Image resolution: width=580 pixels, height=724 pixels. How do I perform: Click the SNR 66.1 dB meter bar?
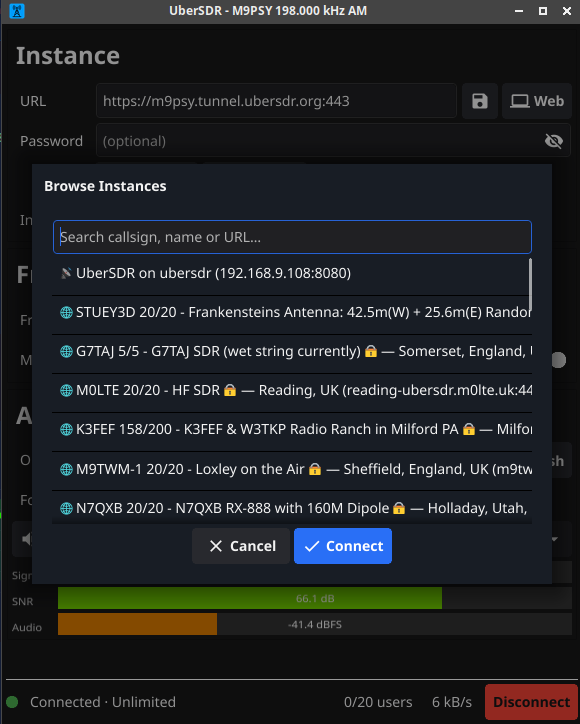[x=314, y=598]
